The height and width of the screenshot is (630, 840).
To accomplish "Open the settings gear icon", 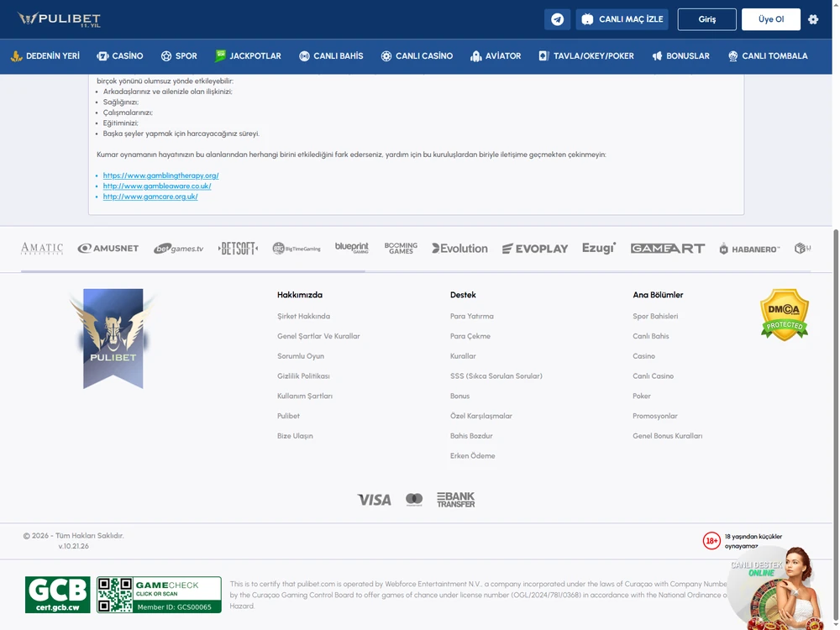I will pyautogui.click(x=813, y=19).
